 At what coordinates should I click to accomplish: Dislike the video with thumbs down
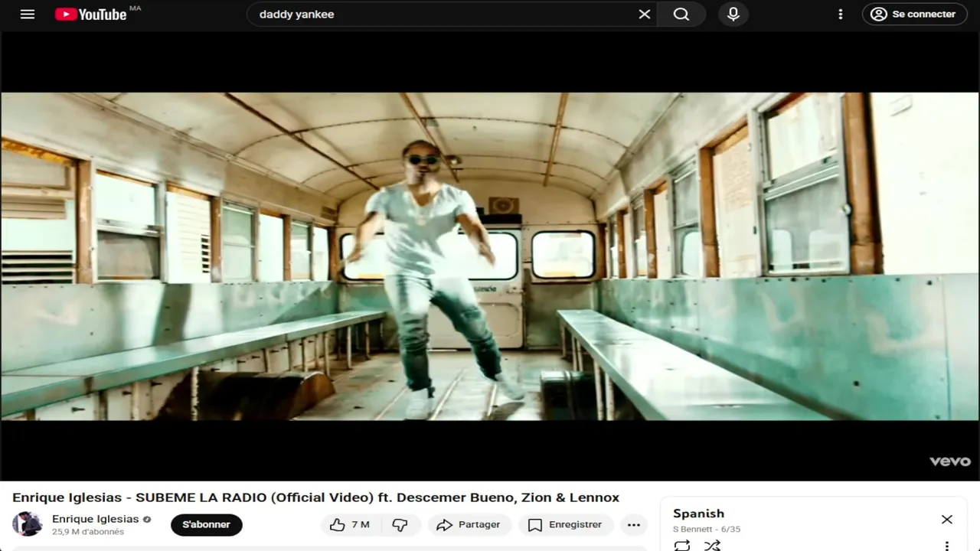point(400,524)
